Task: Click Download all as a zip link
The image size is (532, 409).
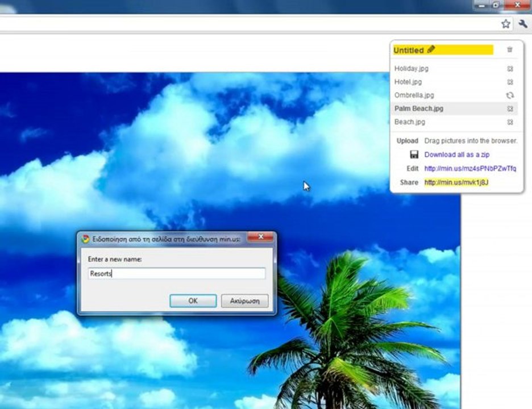Action: point(456,155)
